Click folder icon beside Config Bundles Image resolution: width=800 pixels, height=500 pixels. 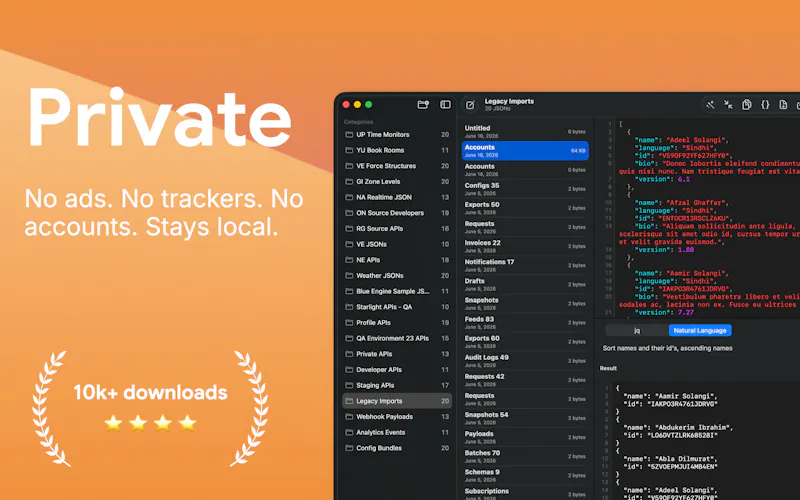[349, 448]
